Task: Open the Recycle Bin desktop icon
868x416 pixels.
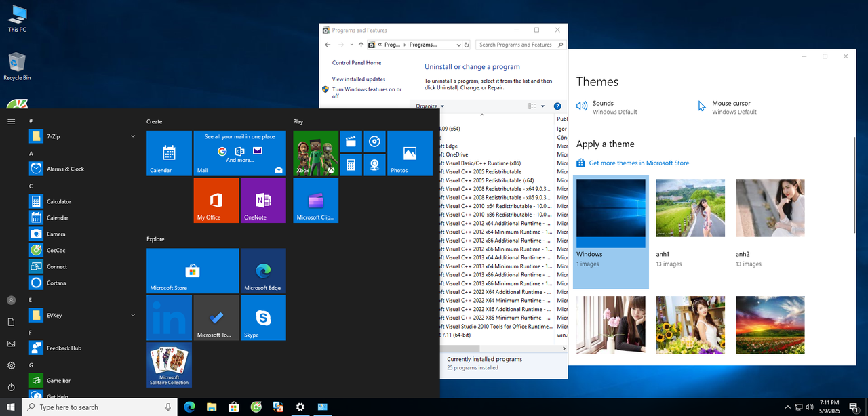Action: [17, 67]
